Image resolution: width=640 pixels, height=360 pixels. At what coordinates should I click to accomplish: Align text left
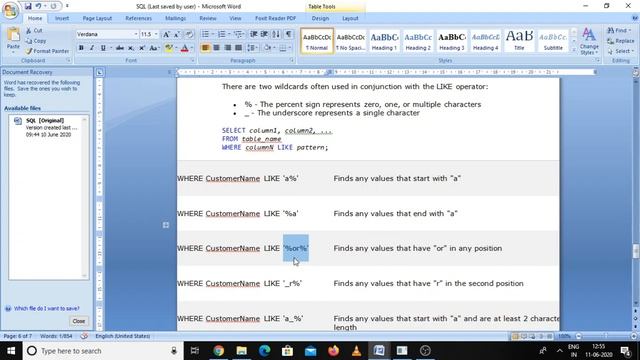tap(205, 48)
